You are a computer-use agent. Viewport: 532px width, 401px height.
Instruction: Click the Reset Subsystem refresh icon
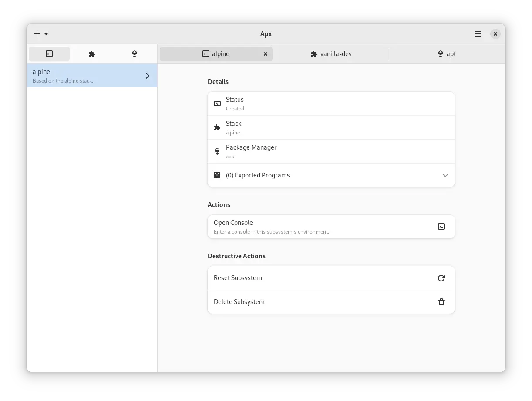click(x=441, y=278)
